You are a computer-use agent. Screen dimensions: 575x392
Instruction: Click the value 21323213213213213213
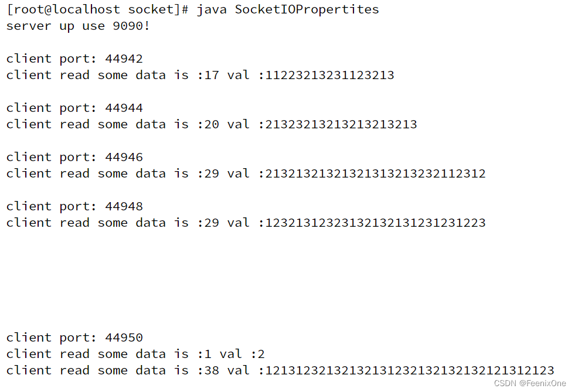click(341, 124)
